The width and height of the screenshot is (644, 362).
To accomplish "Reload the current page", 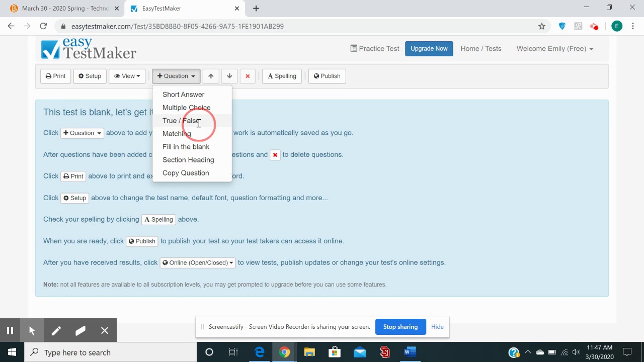I will coord(43,26).
